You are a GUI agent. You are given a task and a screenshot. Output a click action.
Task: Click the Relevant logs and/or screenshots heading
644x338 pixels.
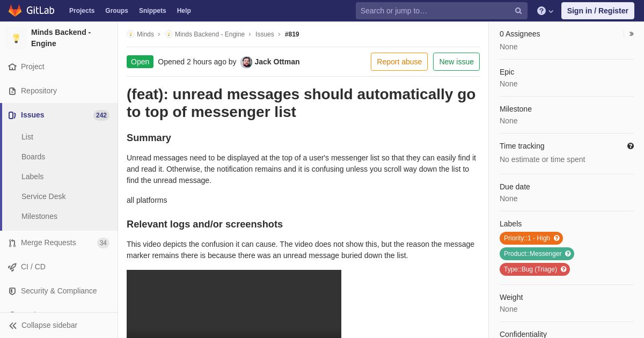point(204,224)
